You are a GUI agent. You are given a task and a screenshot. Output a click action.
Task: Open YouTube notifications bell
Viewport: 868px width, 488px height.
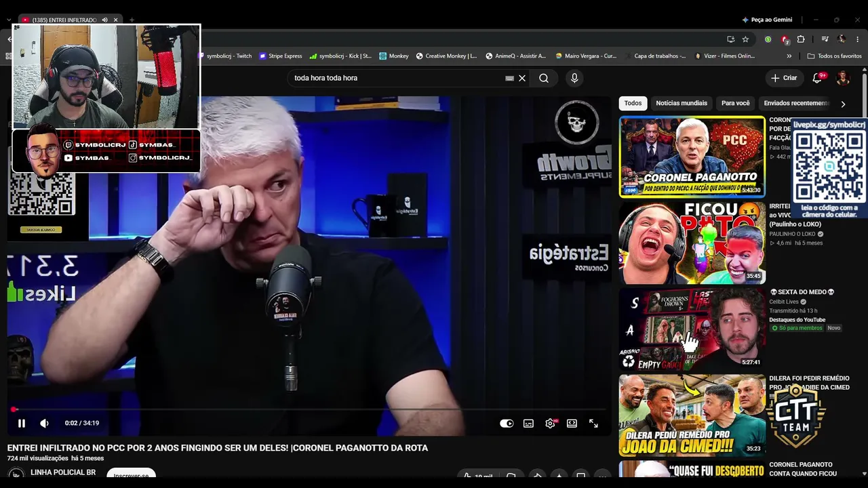coord(817,78)
